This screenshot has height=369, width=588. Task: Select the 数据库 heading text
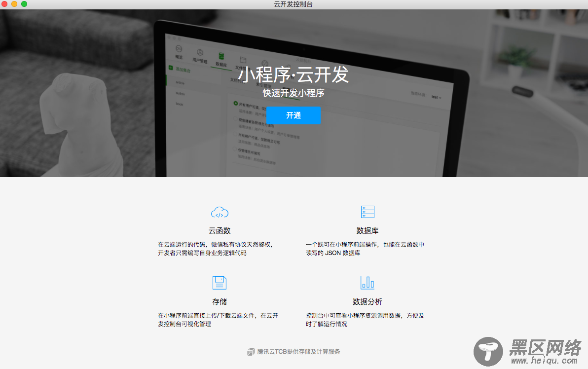tap(367, 231)
